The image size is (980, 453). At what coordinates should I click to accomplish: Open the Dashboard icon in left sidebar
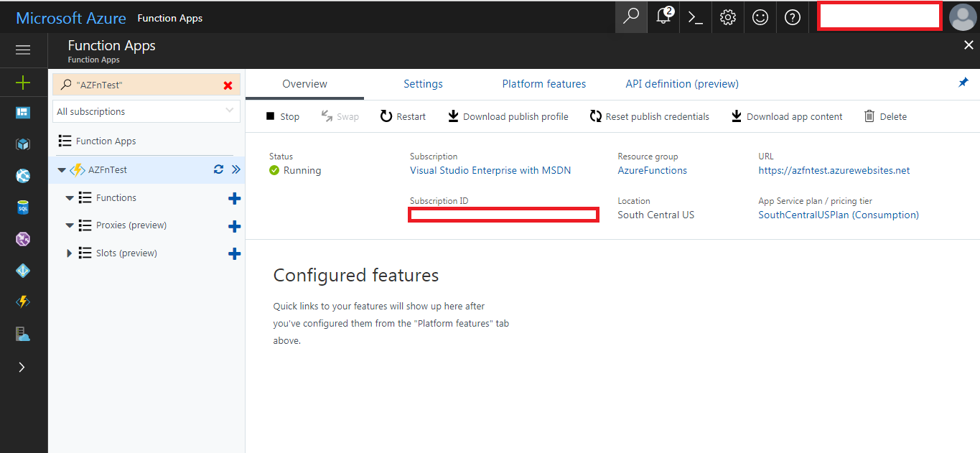(x=23, y=113)
